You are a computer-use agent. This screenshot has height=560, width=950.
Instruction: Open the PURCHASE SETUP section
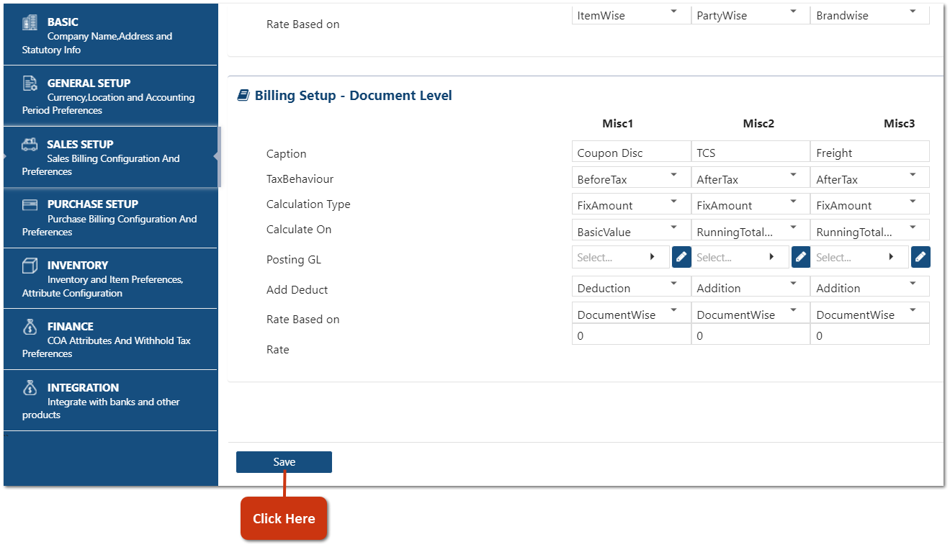tap(110, 217)
